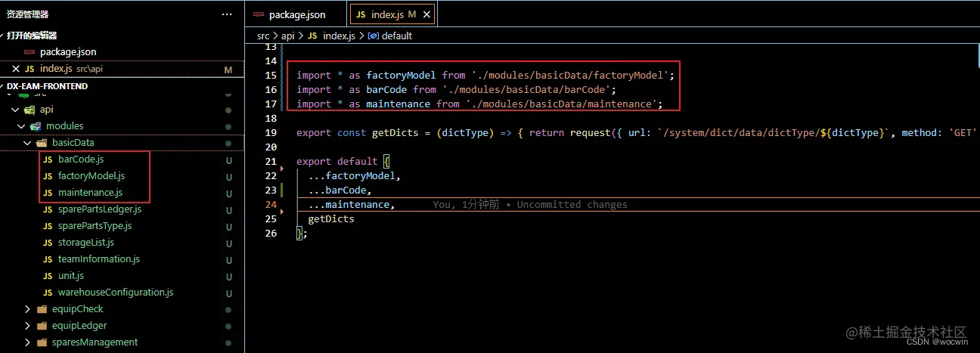
Task: Expand the equipLedger folder
Action: (28, 326)
